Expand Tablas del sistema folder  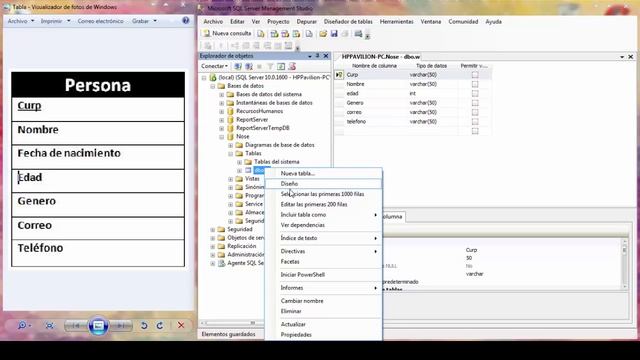[240, 162]
